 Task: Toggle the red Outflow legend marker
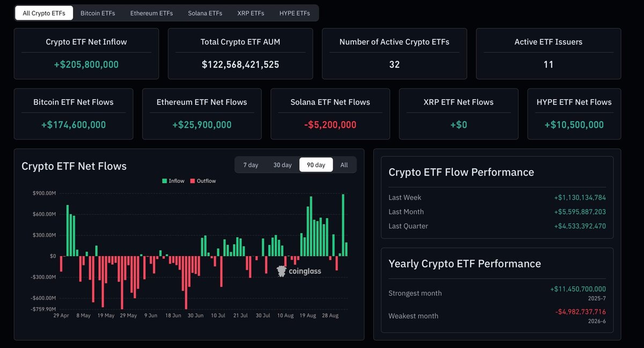193,181
